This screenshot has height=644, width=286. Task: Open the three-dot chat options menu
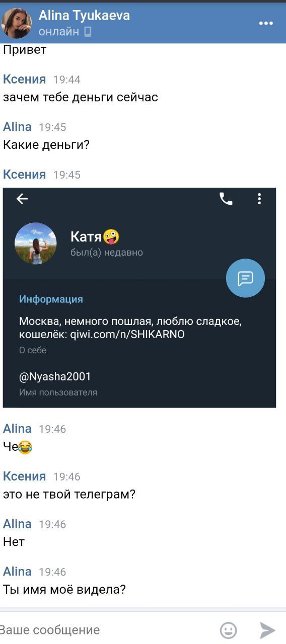pyautogui.click(x=266, y=23)
